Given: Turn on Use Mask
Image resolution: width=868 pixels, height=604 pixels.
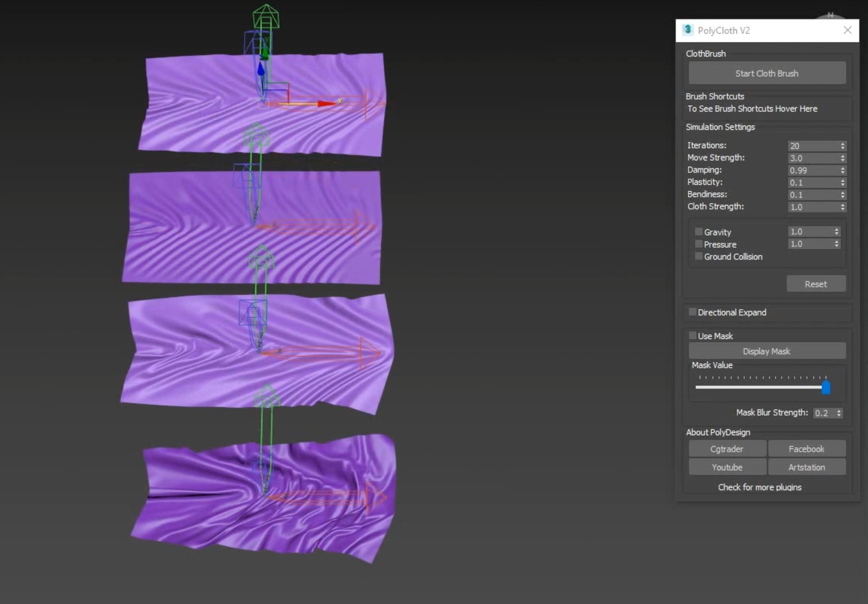Looking at the screenshot, I should [x=693, y=336].
